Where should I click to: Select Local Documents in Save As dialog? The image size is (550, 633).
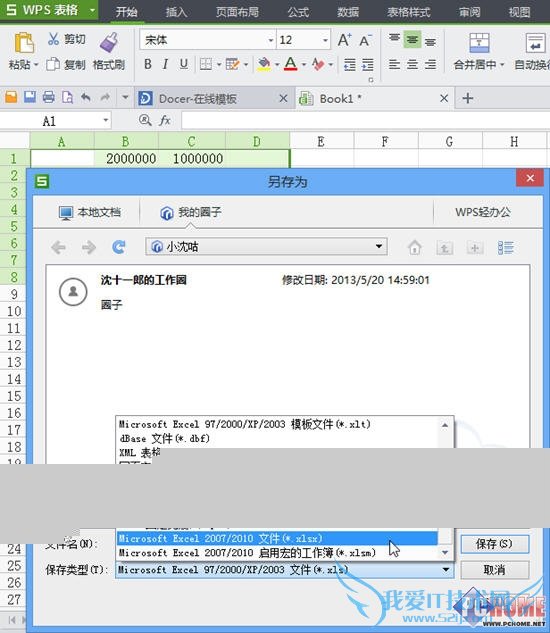(x=90, y=212)
